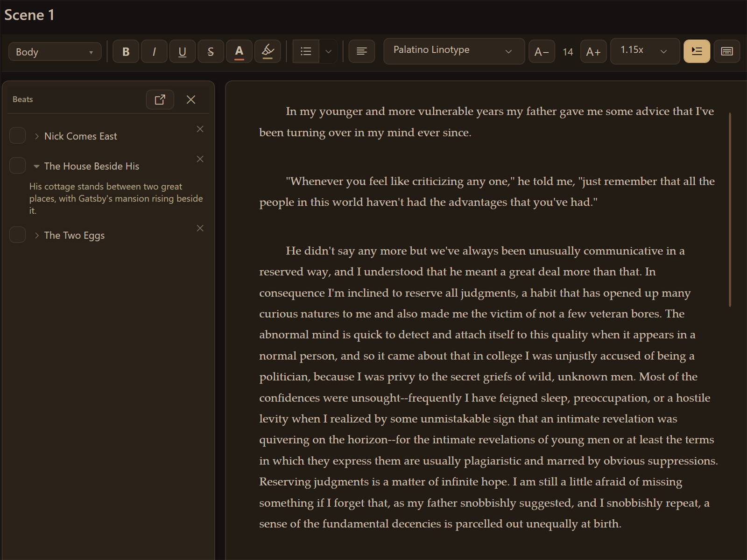Toggle bold formatting

pos(126,51)
